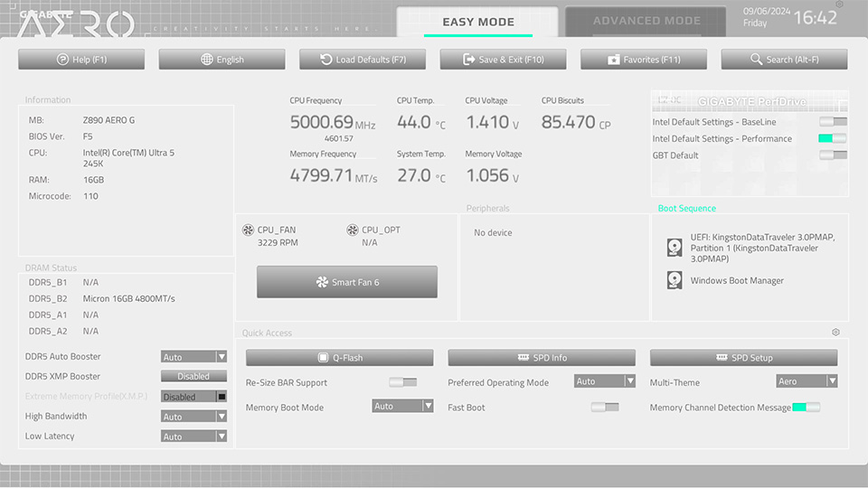Click the GIGABYTE PerfDrive header
The height and width of the screenshot is (488, 868).
point(751,102)
